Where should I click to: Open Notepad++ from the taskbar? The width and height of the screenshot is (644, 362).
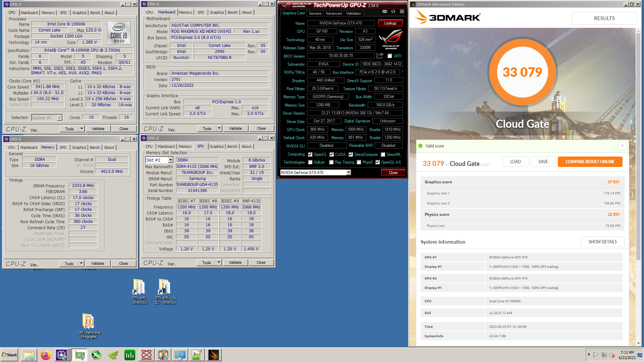click(x=197, y=355)
